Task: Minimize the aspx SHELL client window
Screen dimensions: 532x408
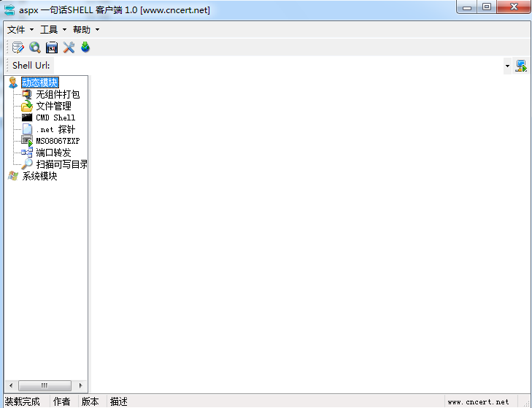Action: pyautogui.click(x=467, y=7)
